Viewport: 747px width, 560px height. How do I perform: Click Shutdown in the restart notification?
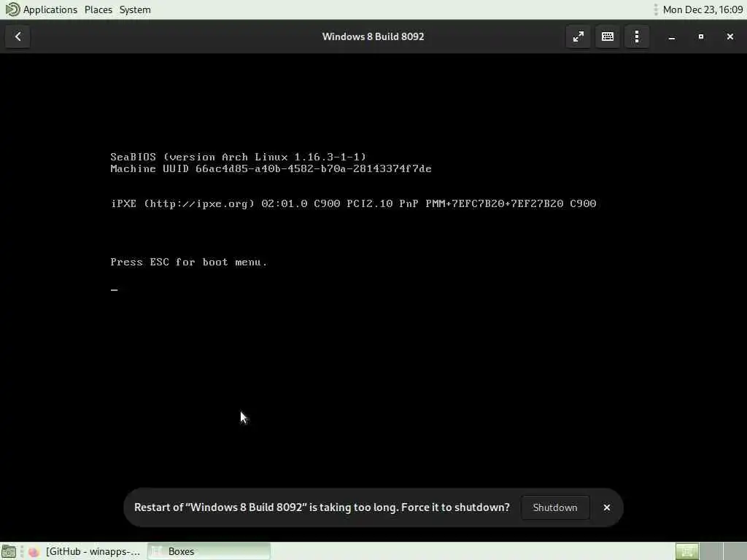pos(555,507)
